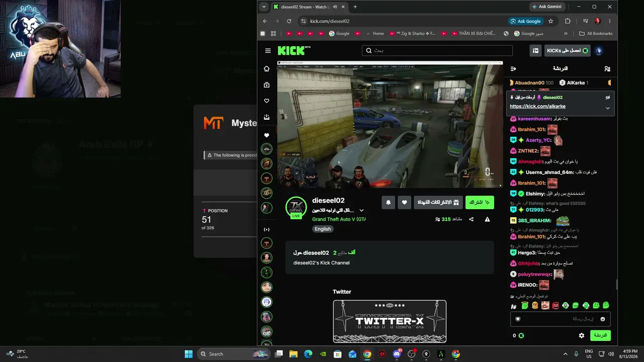This screenshot has width=644, height=362.
Task: Expand the stream title dropdown arrow
Action: coord(361,211)
